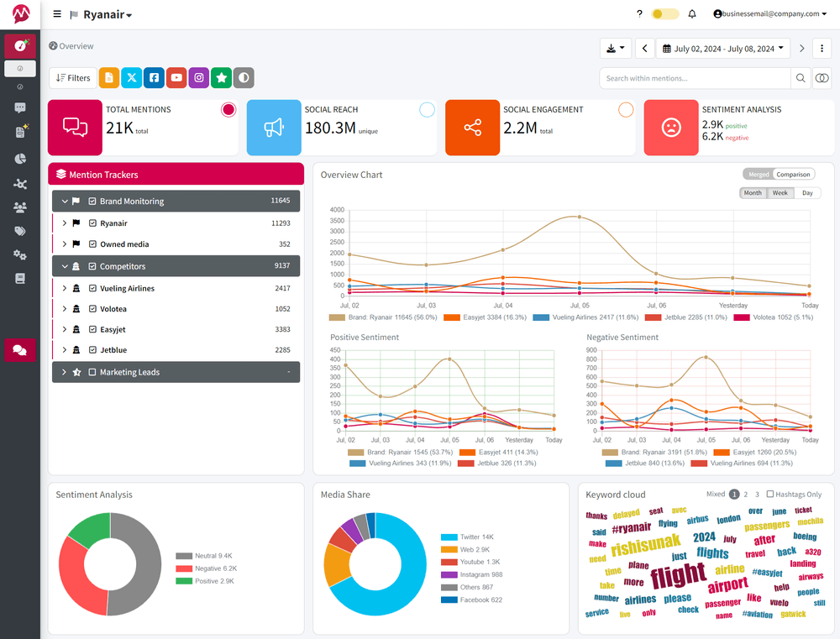Go to previous date range
This screenshot has height=639, width=840.
tap(644, 48)
